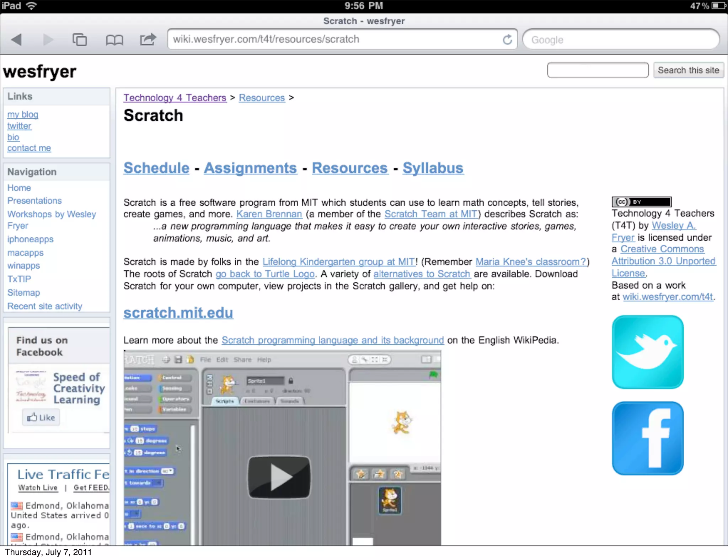Reload the page with the refresh icon
The width and height of the screenshot is (728, 560).
click(x=508, y=39)
